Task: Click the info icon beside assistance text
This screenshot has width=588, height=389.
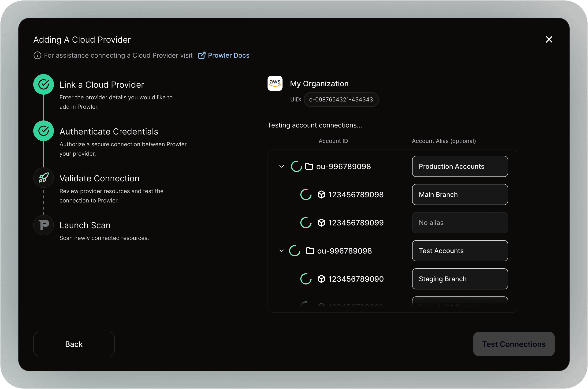Action: tap(37, 55)
